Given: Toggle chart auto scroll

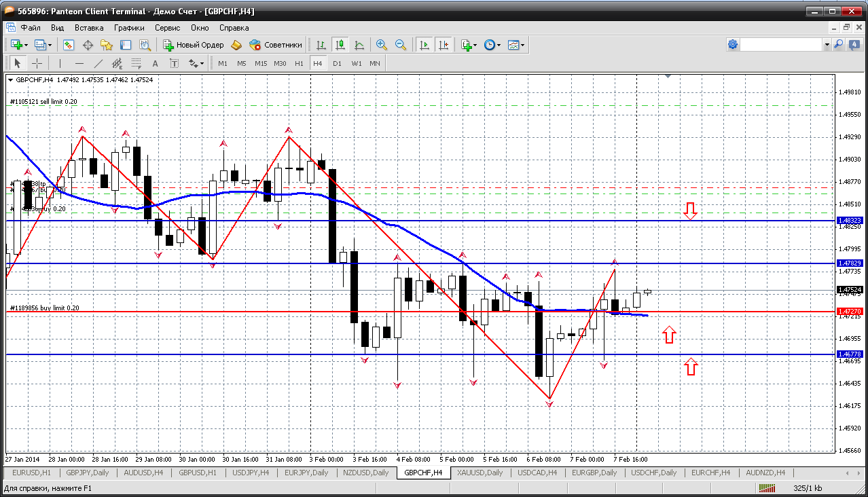Looking at the screenshot, I should (424, 45).
